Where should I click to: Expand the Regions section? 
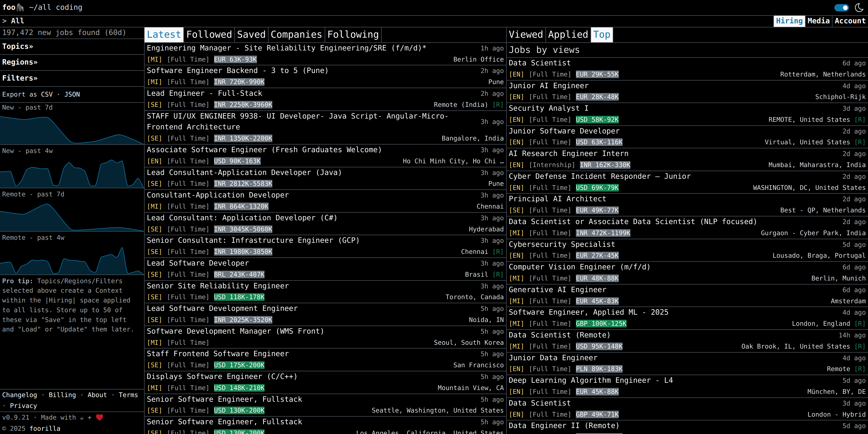tap(20, 62)
